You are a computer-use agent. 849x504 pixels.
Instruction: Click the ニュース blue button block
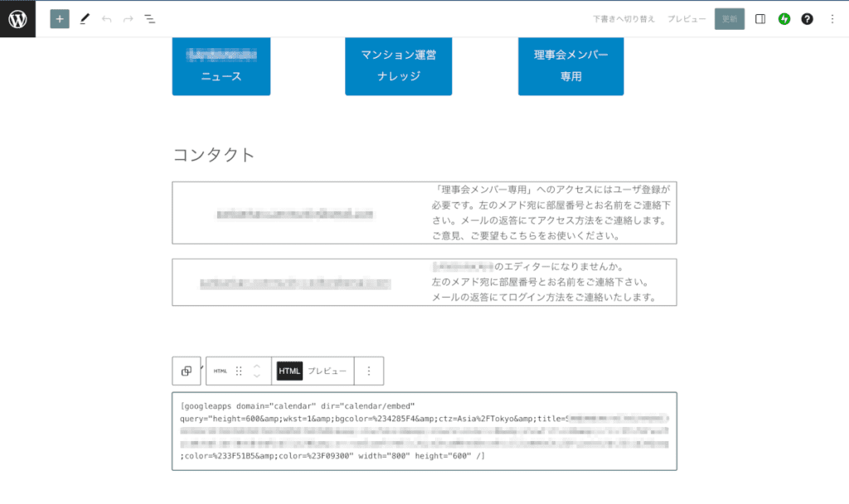[x=221, y=66]
